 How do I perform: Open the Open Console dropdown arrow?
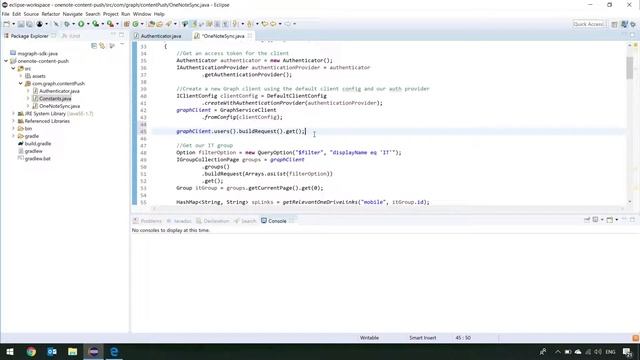coord(616,220)
